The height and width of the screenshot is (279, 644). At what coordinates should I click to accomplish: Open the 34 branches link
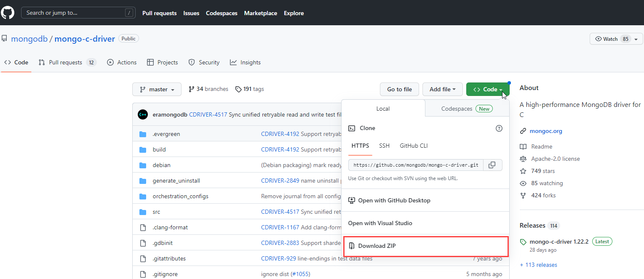click(x=208, y=89)
